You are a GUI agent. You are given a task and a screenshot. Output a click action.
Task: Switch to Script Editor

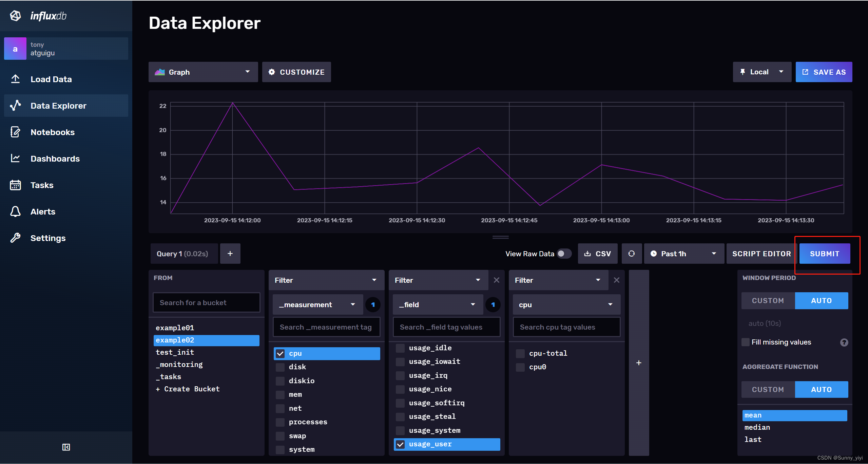[761, 254]
